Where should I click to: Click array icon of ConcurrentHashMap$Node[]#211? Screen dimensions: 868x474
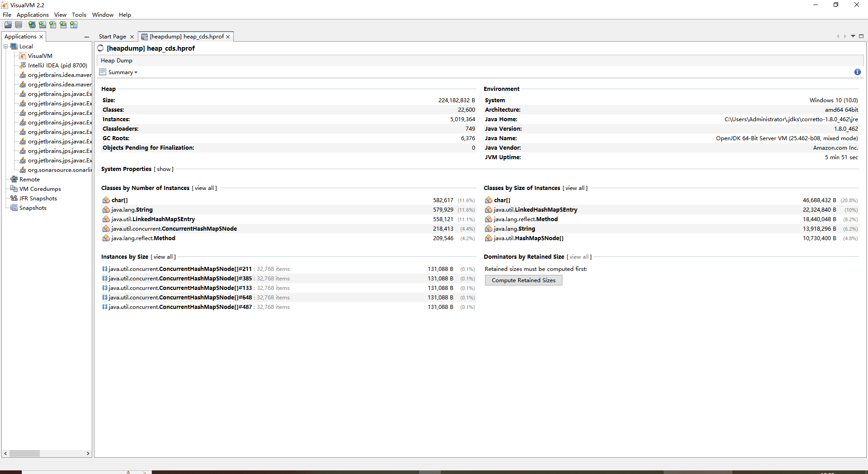click(x=105, y=269)
